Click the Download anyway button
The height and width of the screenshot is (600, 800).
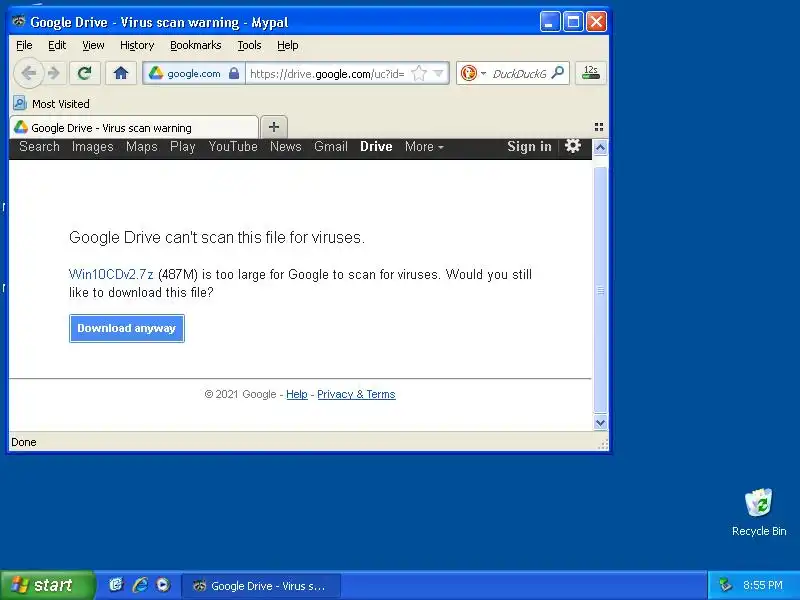tap(127, 328)
